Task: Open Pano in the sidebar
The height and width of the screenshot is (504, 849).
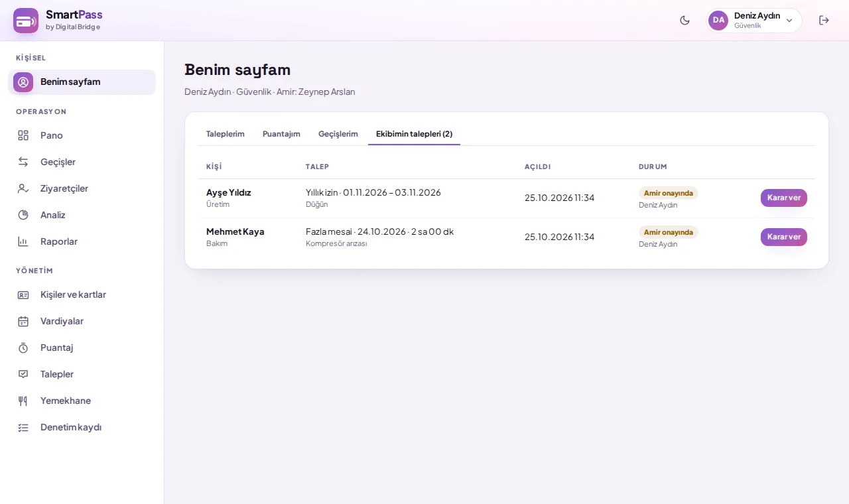Action: (82, 135)
